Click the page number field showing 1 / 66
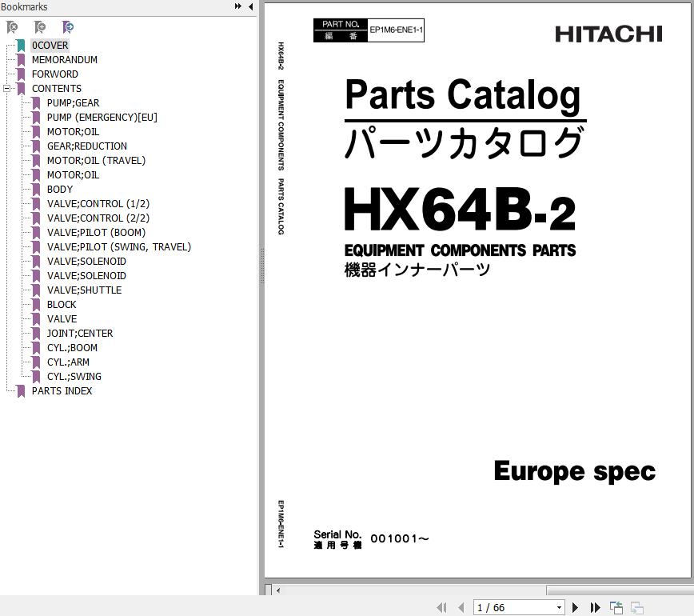Screen dimensions: 694x616 [512, 608]
